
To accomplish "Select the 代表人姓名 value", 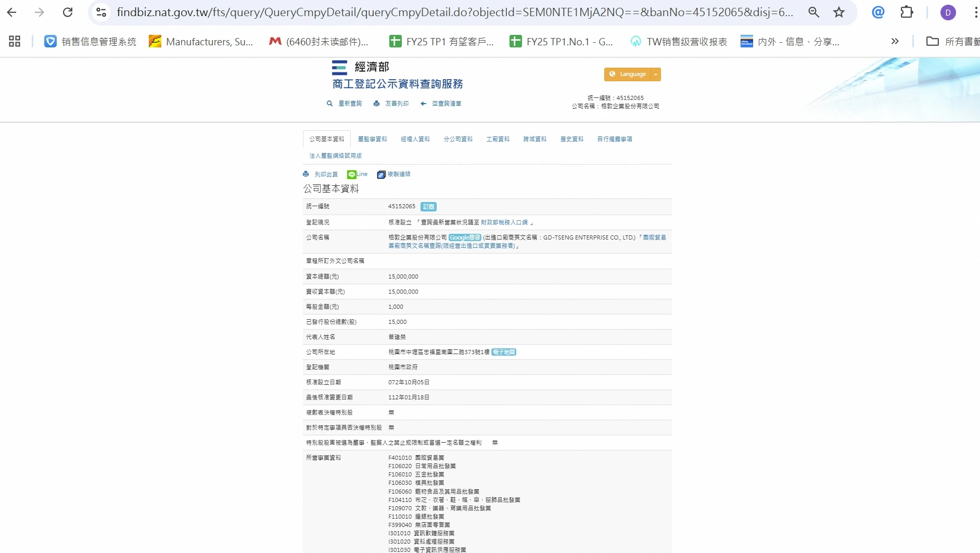I will coord(397,337).
